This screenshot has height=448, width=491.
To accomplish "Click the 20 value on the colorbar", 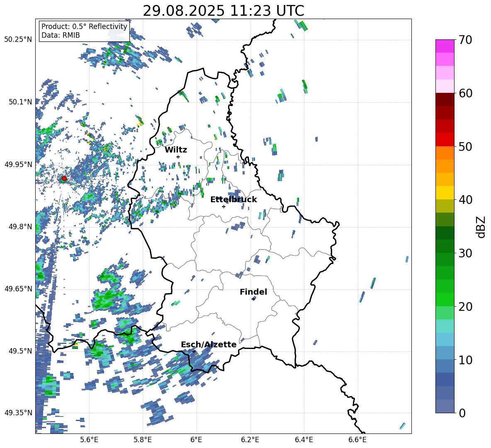I will coord(465,307).
